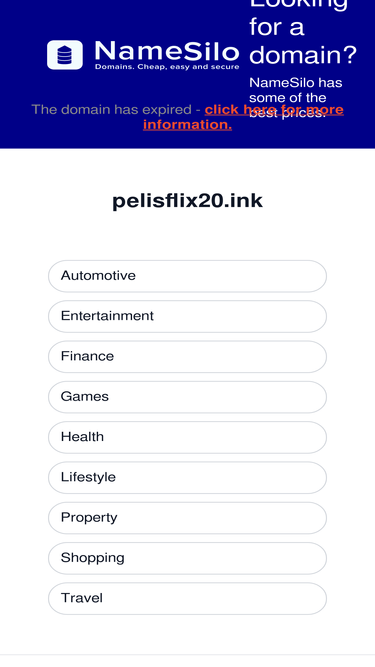Browse the Shopping category
Image resolution: width=375 pixels, height=667 pixels.
[x=188, y=558]
